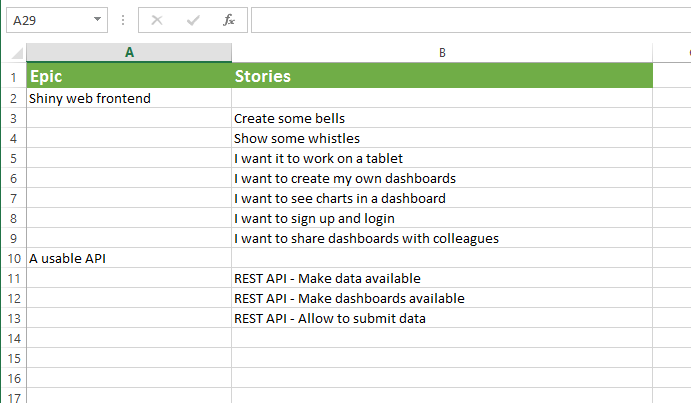691x403 pixels.
Task: Select the I want to sign up and login cell
Action: tap(442, 218)
